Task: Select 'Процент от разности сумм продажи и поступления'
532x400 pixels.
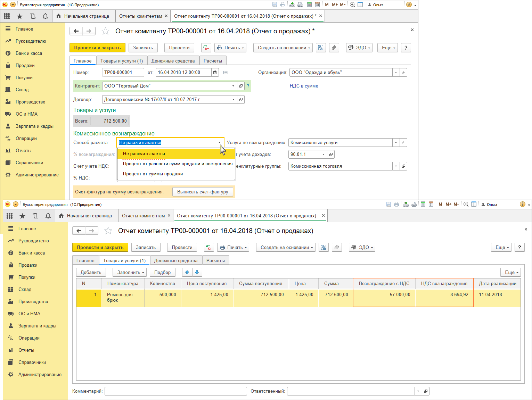Action: pos(178,164)
